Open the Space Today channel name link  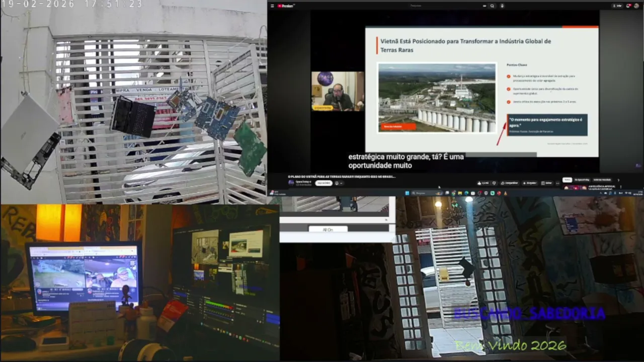[303, 182]
